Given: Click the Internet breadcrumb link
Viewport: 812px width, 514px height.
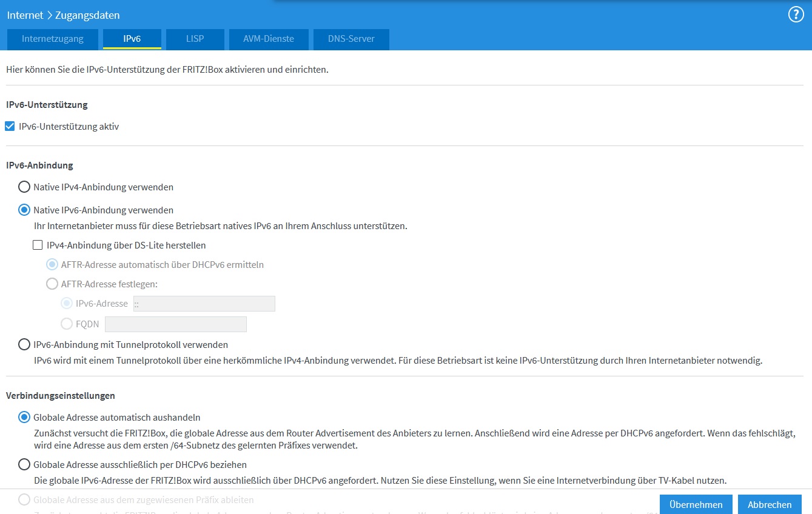Looking at the screenshot, I should coord(25,15).
